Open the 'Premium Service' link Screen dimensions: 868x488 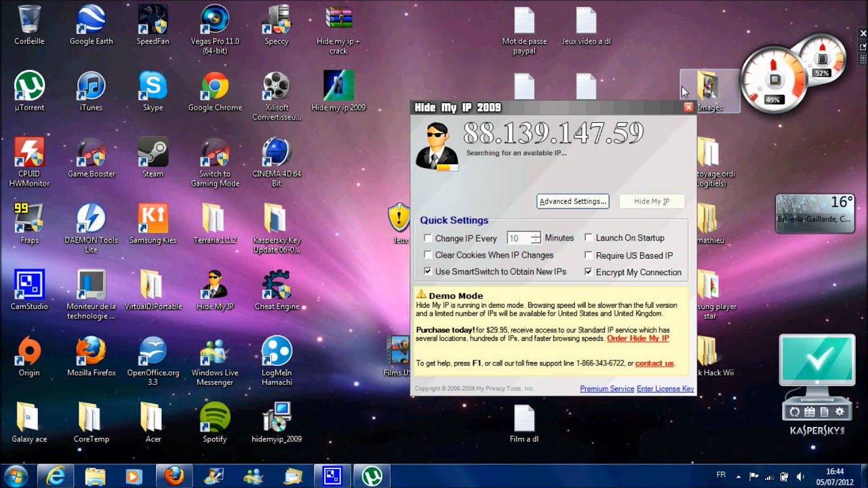607,389
